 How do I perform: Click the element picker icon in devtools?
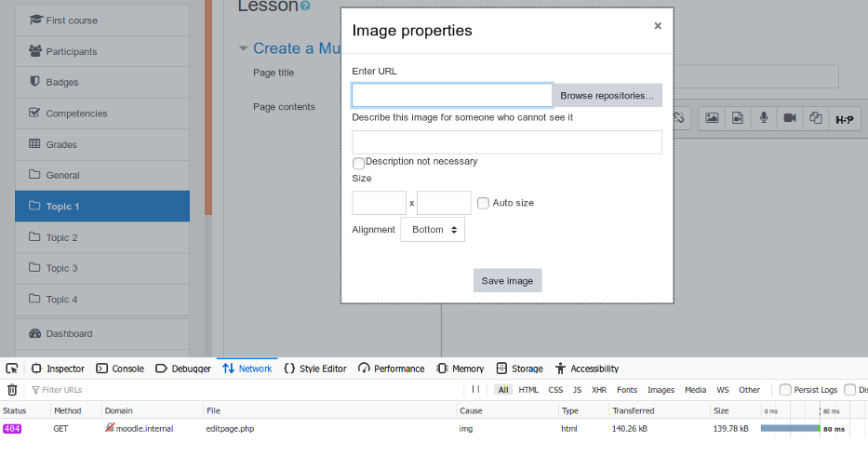point(11,369)
